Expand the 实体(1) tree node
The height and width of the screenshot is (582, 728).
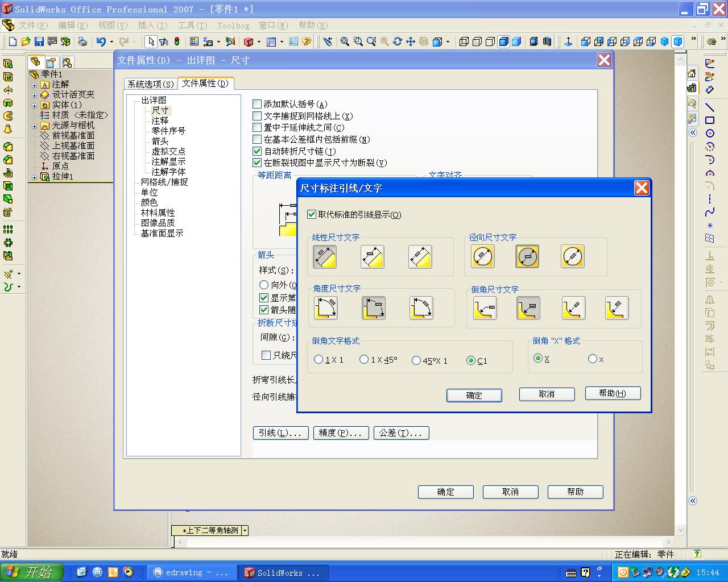[35, 105]
